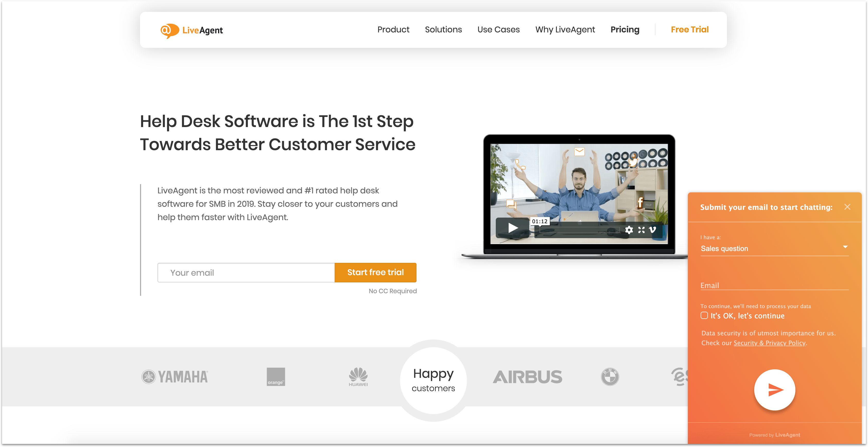Image resolution: width=868 pixels, height=447 pixels.
Task: Open the video settings gear icon
Action: 629,230
